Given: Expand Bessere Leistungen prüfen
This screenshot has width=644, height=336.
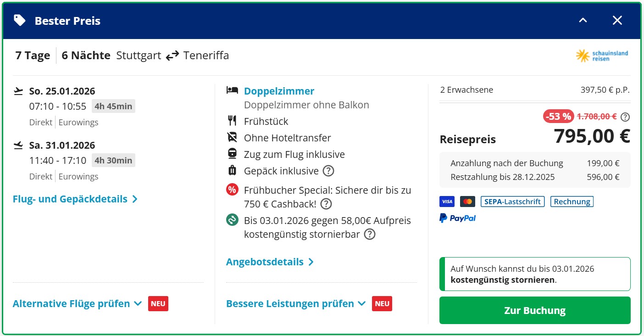Looking at the screenshot, I should pos(295,304).
